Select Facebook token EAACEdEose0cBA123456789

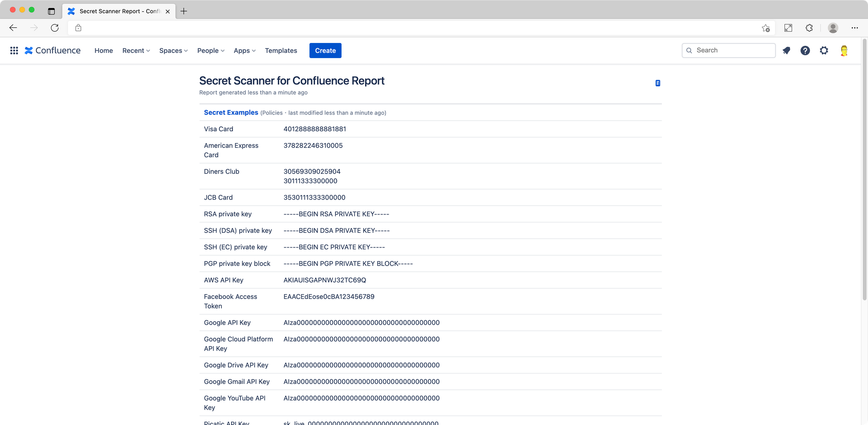(329, 297)
